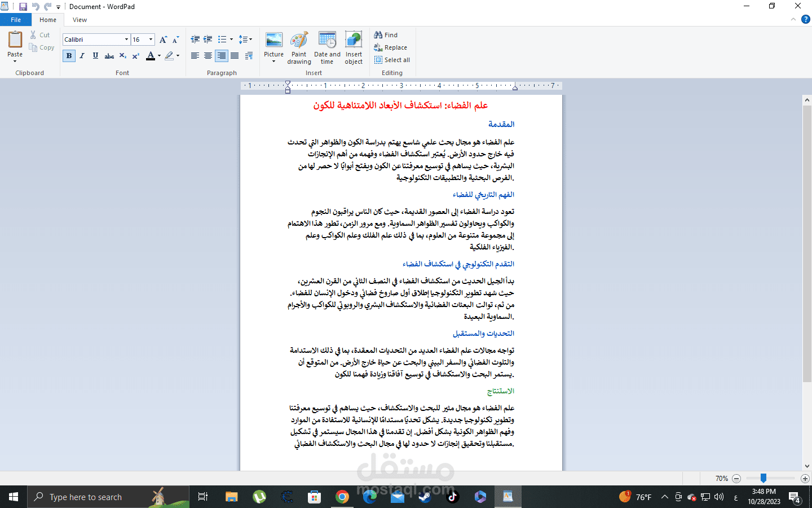
Task: Open the text color palette arrow
Action: point(159,56)
